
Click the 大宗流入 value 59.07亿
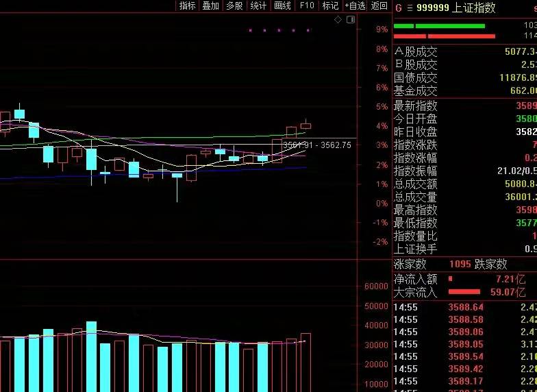point(508,292)
